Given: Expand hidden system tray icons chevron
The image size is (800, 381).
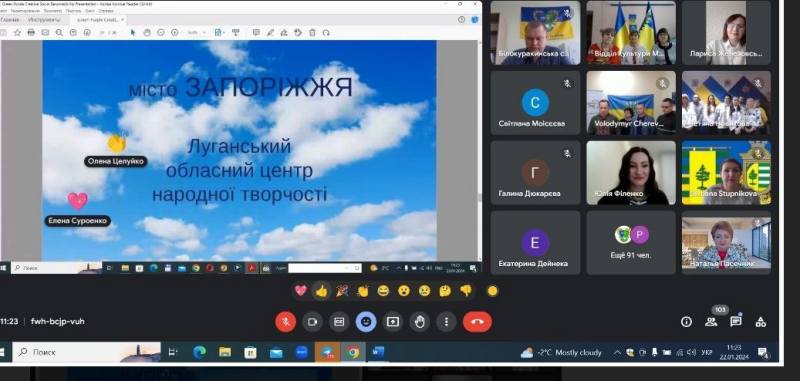Looking at the screenshot, I should 617,352.
